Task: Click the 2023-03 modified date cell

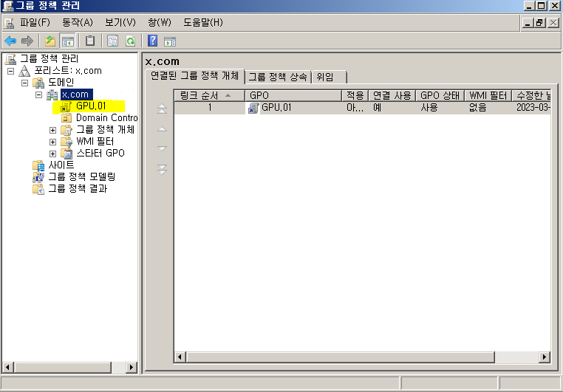Action: (x=533, y=108)
